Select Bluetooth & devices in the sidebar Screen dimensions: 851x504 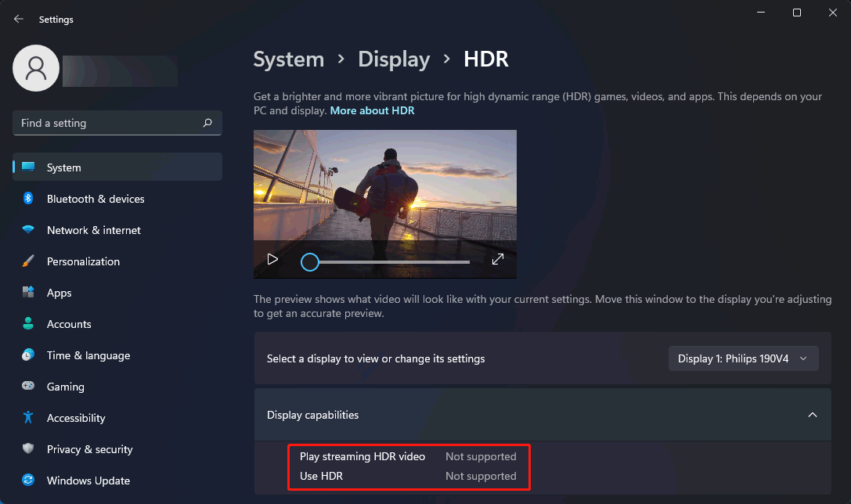coord(94,199)
